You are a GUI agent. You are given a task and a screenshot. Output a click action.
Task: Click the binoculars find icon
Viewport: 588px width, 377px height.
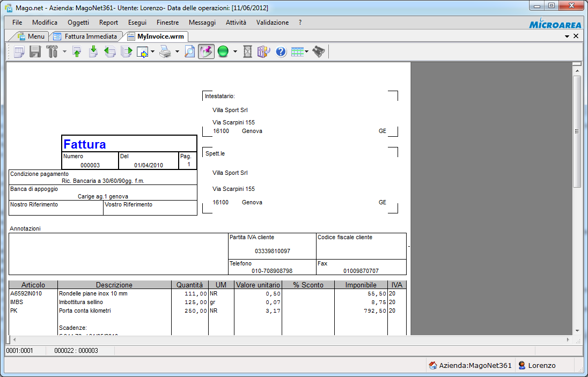319,52
